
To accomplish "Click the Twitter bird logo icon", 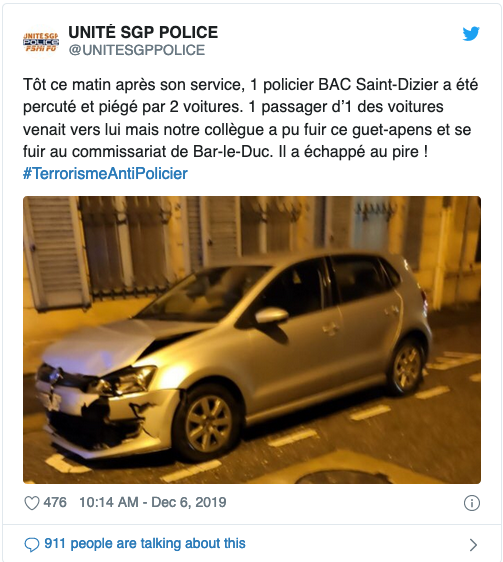I will point(471,34).
